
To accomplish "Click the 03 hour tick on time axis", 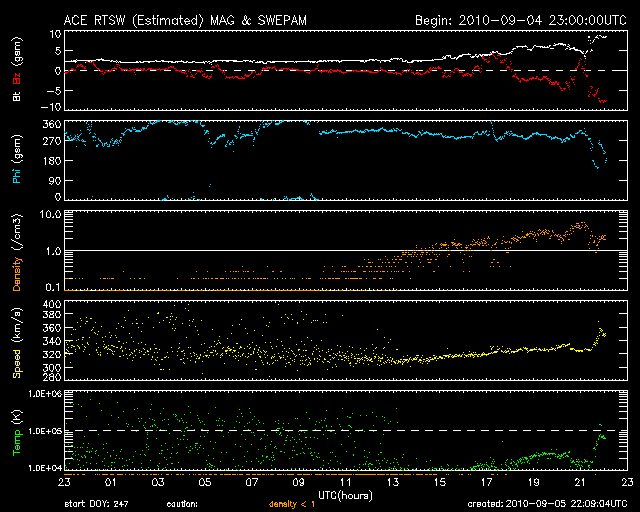I will click(x=158, y=483).
